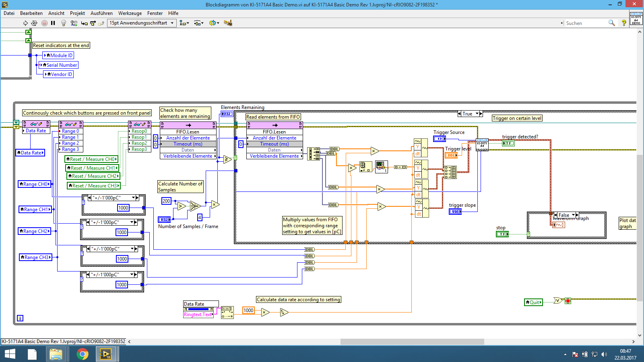Click Run Continuously toolbar icon
The width and height of the screenshot is (644, 362).
click(x=34, y=23)
